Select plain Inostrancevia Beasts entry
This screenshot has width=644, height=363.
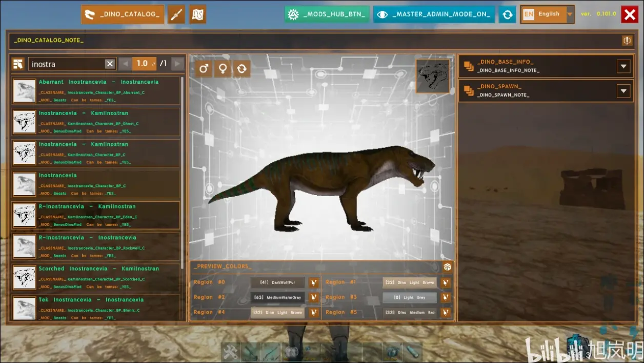(x=96, y=184)
